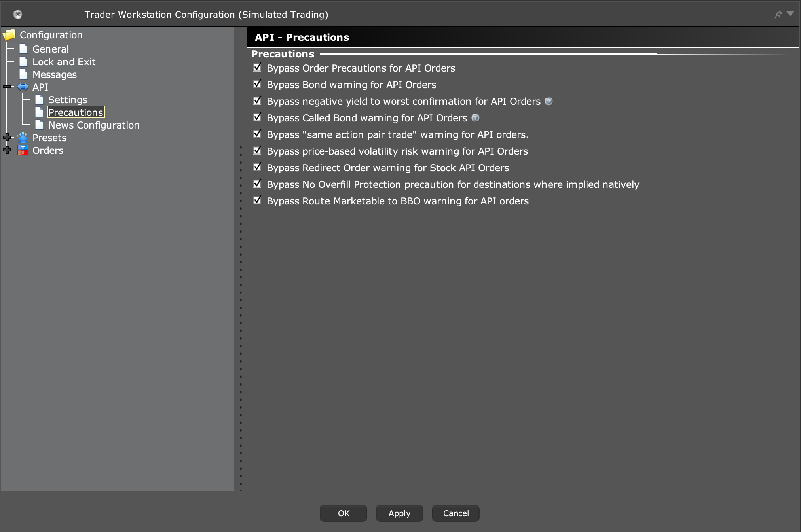Viewport: 801px width, 532px height.
Task: Click the Apply button
Action: pos(399,513)
